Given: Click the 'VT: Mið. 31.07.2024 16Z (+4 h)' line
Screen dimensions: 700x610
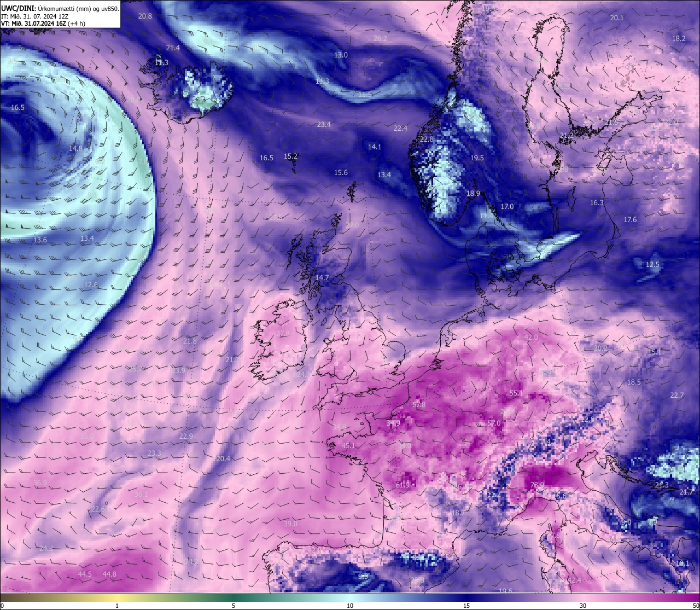Looking at the screenshot, I should pos(43,24).
